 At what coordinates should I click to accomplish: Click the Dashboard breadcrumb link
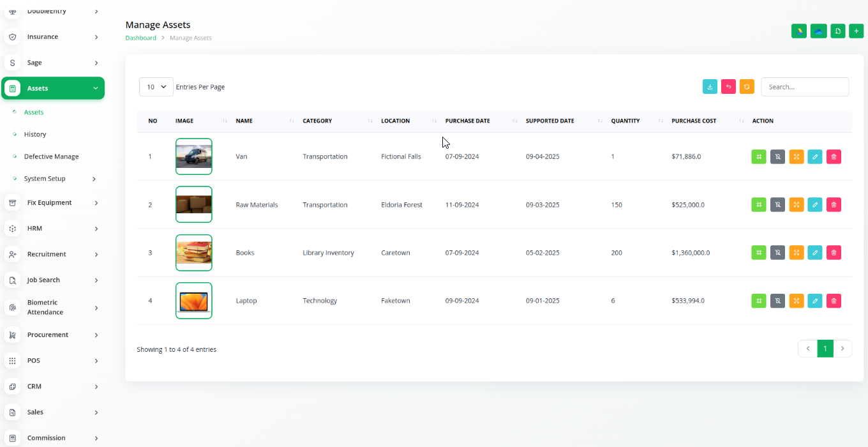click(x=140, y=38)
